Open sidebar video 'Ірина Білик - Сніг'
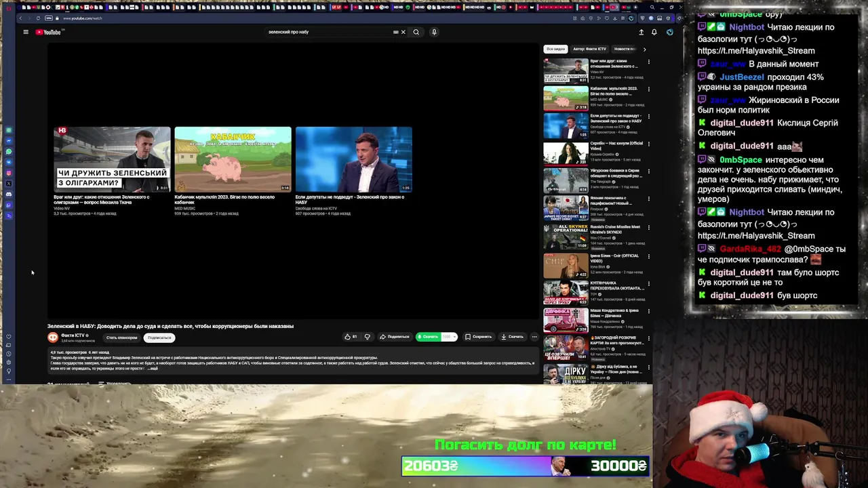Viewport: 868px width, 488px height. tap(593, 265)
